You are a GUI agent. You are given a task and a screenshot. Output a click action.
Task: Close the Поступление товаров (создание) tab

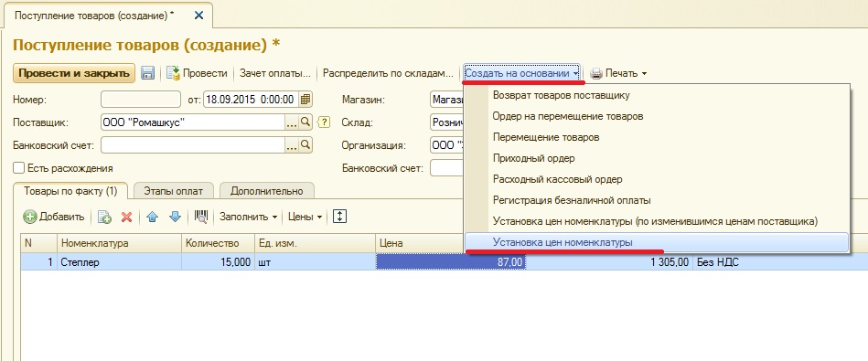(198, 16)
